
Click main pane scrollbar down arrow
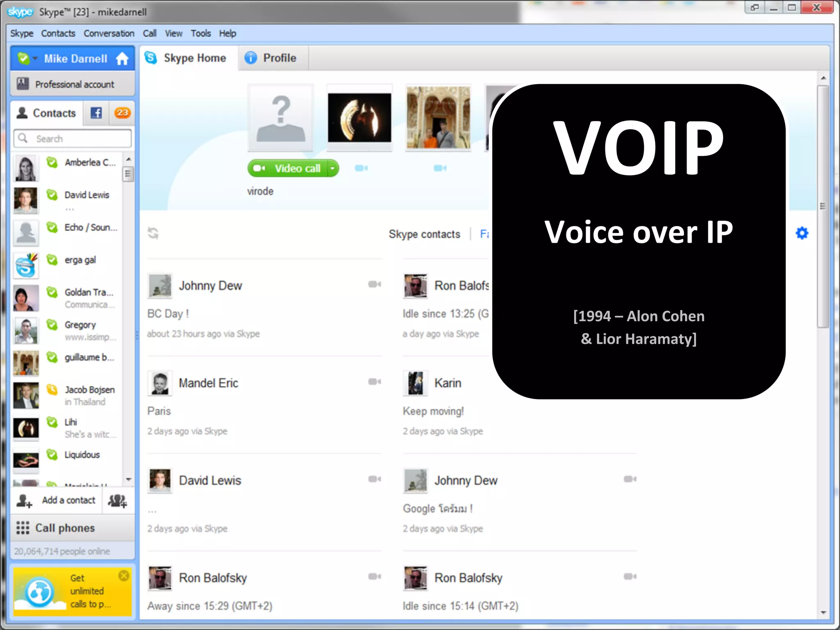point(823,613)
